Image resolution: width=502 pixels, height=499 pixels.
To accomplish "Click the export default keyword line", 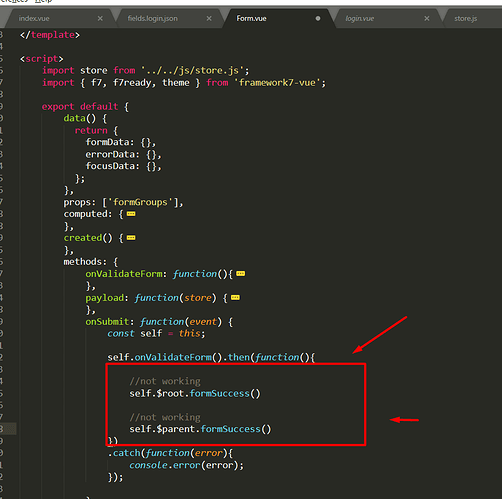I will [x=85, y=106].
